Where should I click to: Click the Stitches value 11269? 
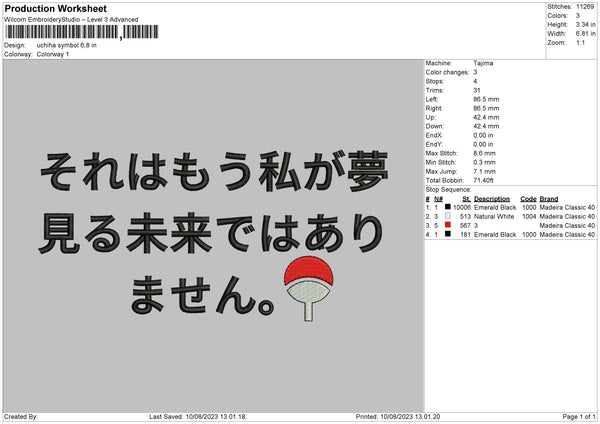coord(585,7)
